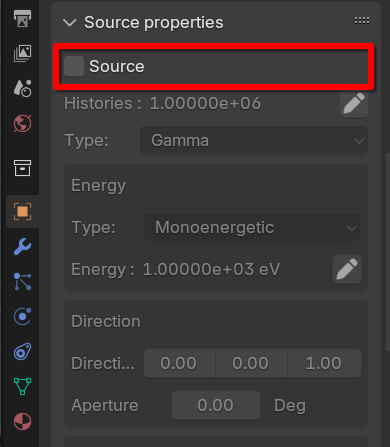Click the Deg unit label
Image resolution: width=390 pixels, height=447 pixels.
(290, 406)
